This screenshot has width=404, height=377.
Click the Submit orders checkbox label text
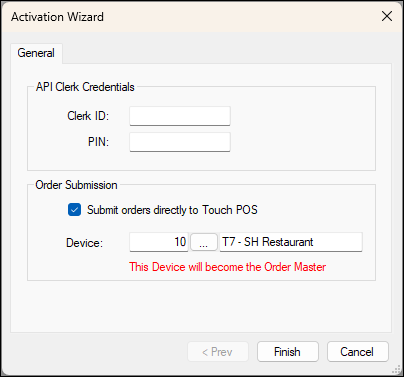coord(172,210)
